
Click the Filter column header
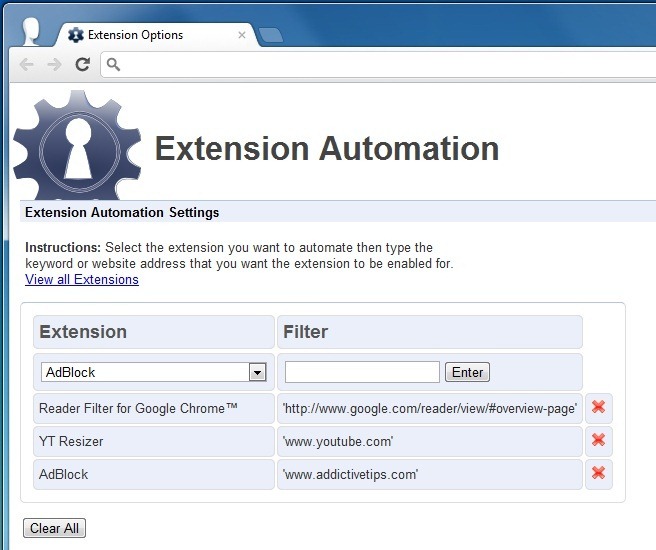tap(430, 332)
